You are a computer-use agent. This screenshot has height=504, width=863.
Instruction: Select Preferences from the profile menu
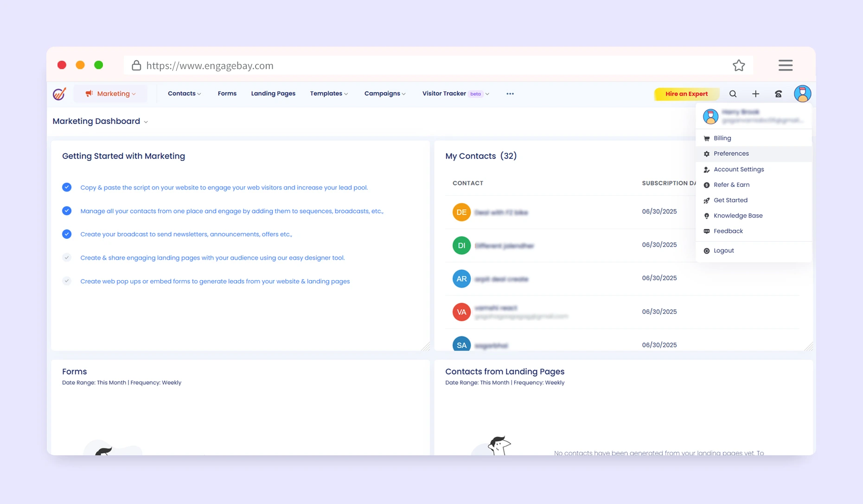pyautogui.click(x=731, y=153)
